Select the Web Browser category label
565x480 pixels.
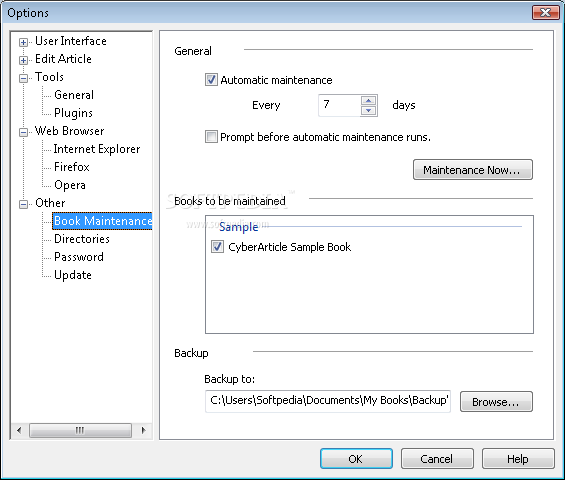(x=69, y=131)
